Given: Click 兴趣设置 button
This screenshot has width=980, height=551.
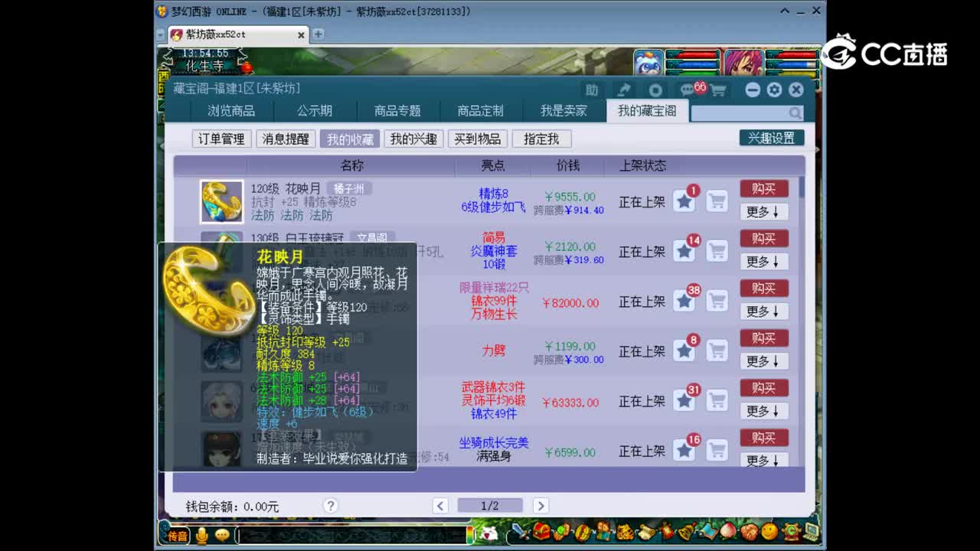Looking at the screenshot, I should tap(771, 138).
